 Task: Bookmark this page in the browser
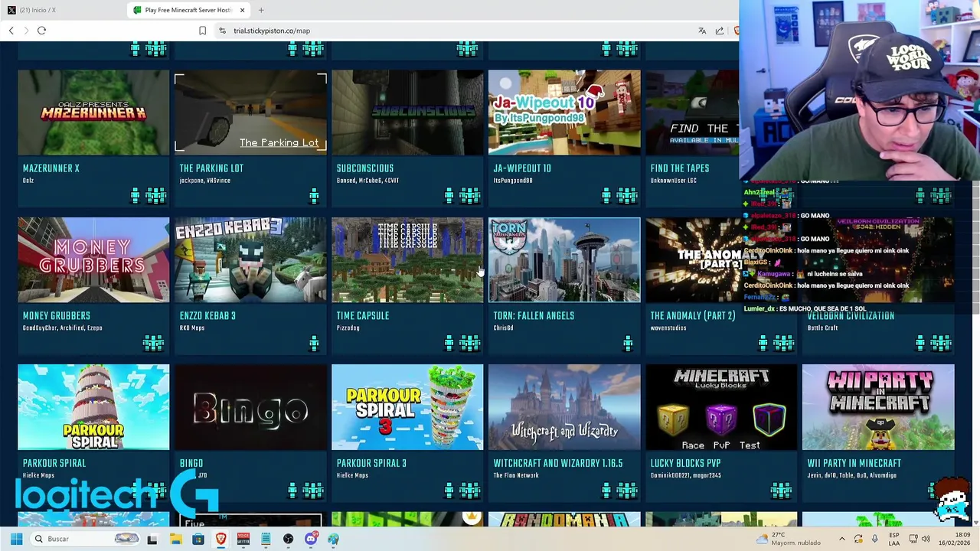(202, 31)
